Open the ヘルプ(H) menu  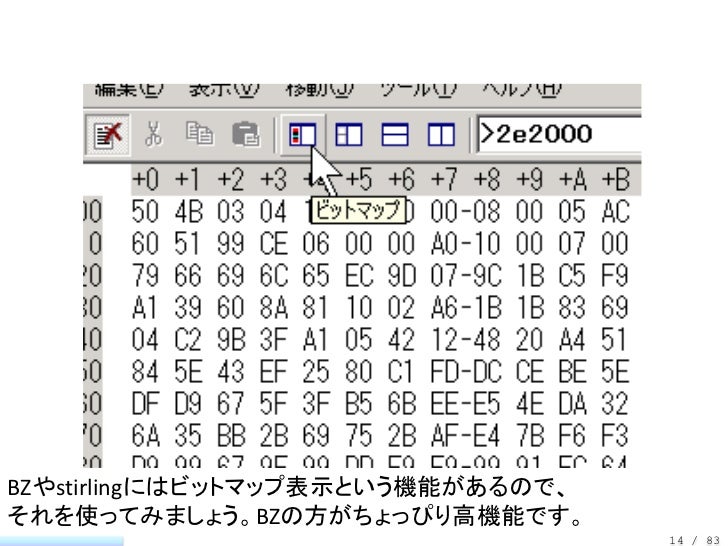tap(521, 89)
